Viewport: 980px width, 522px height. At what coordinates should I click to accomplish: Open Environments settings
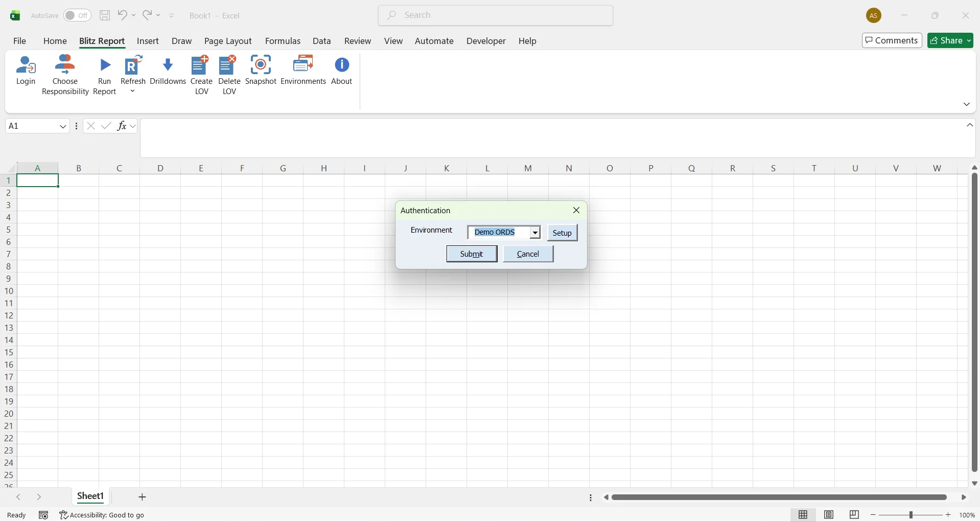tap(304, 71)
